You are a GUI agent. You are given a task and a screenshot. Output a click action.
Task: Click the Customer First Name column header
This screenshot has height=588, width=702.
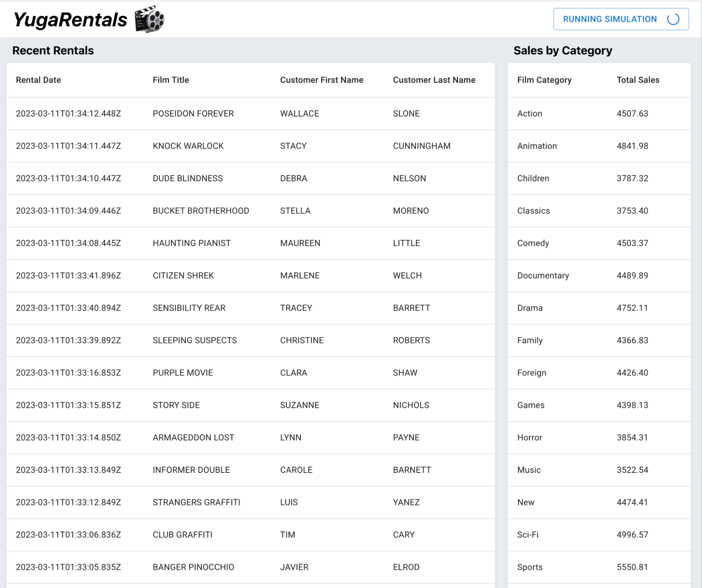(x=321, y=80)
